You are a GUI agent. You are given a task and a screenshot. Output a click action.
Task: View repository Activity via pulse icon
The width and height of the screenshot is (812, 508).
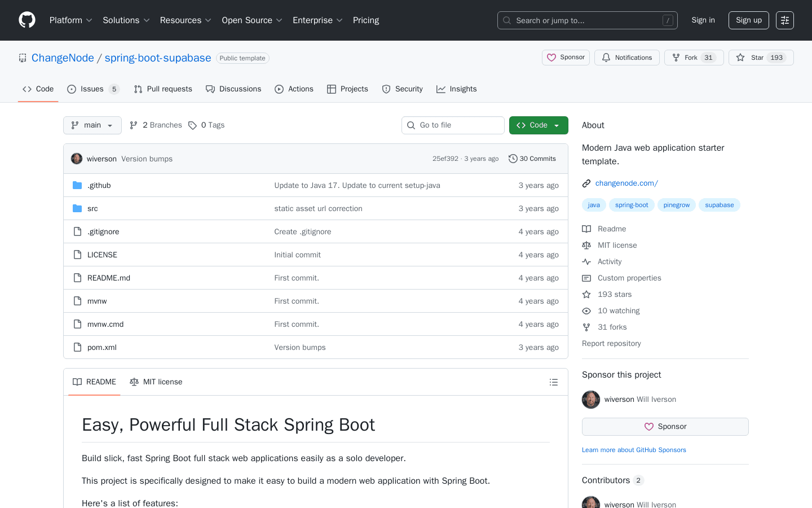[x=586, y=261]
